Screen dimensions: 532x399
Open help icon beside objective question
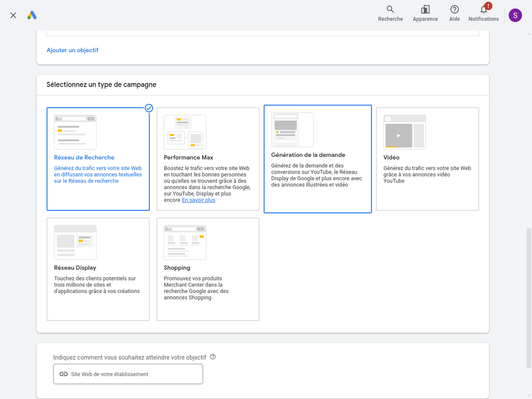(x=212, y=357)
